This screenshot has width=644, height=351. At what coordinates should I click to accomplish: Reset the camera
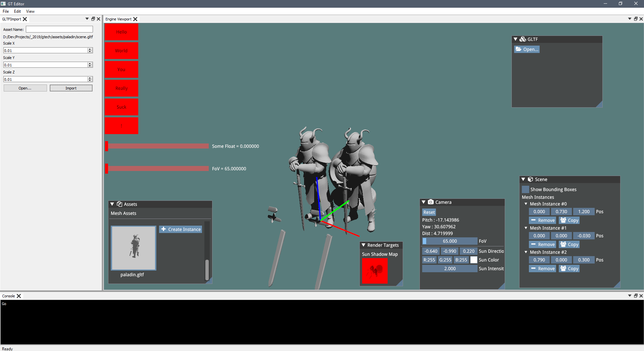(x=429, y=212)
